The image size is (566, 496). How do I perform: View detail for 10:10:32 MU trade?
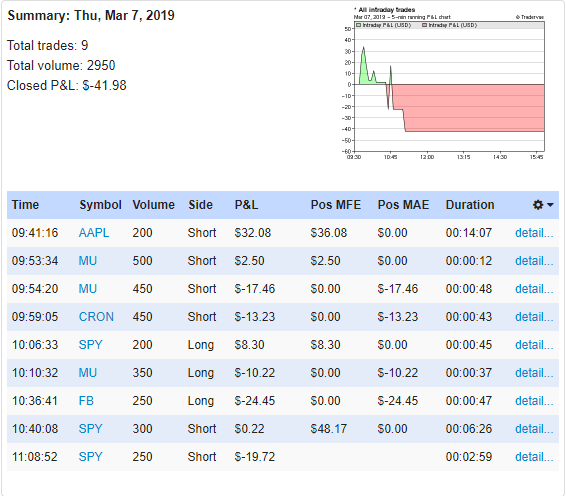pos(534,373)
